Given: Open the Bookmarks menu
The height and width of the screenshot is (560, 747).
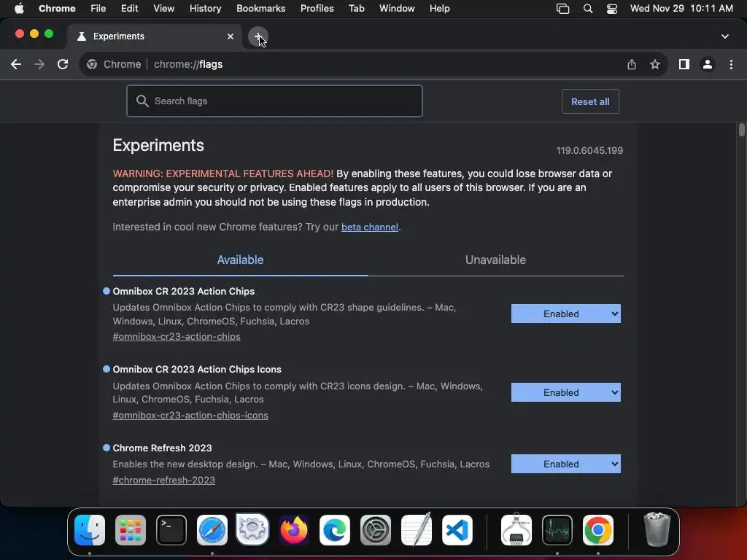Looking at the screenshot, I should pyautogui.click(x=260, y=9).
